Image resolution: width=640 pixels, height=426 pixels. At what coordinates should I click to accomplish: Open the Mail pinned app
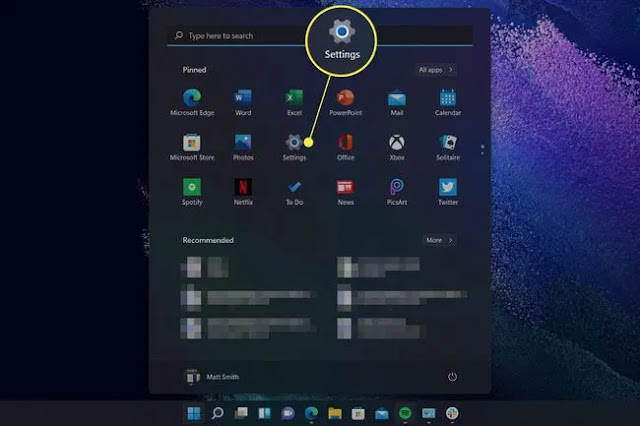click(x=397, y=102)
